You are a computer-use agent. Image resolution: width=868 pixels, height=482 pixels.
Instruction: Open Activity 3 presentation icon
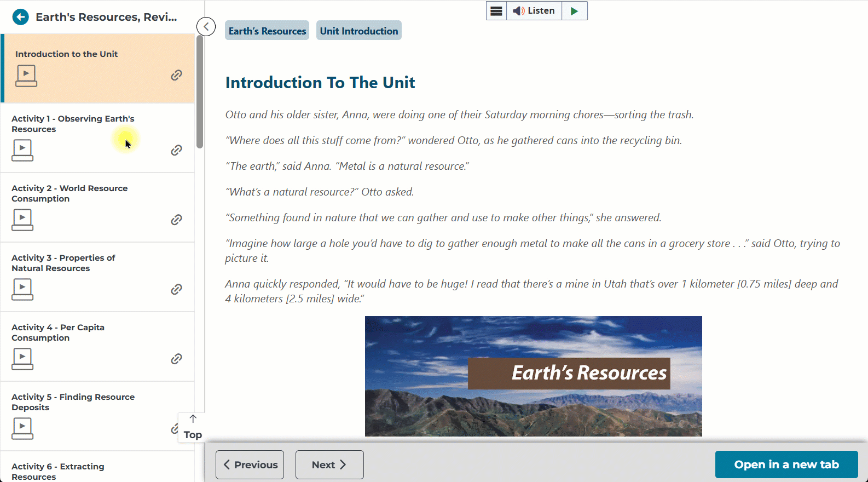point(22,290)
